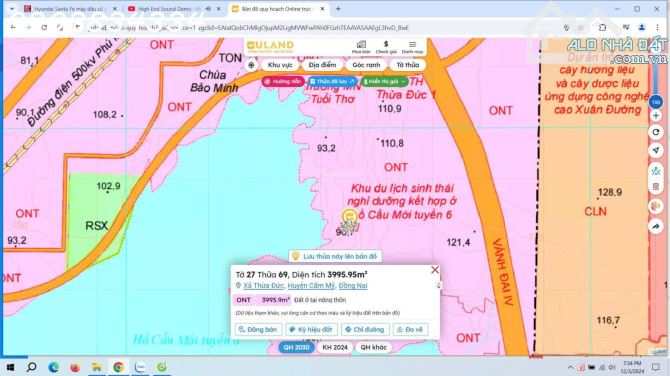Open the notification center icon
670x376 pixels.
pyautogui.click(x=656, y=367)
